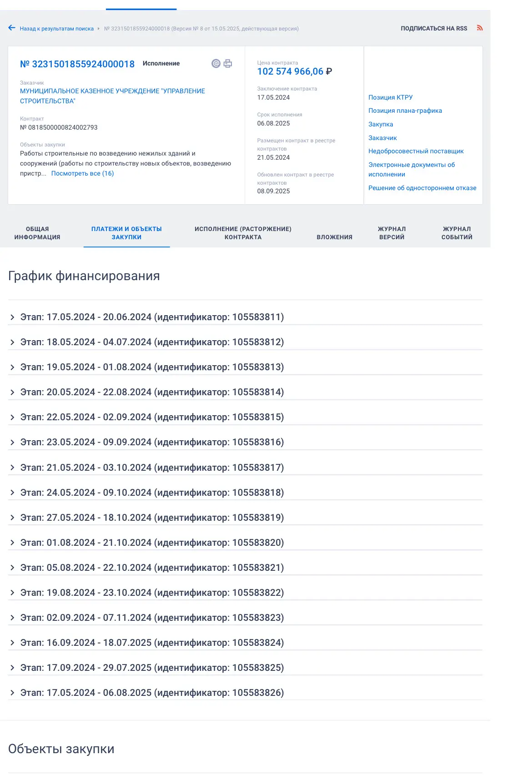Image resolution: width=532 pixels, height=780 pixels.
Task: Click the email icon next to Исполнение
Action: click(x=216, y=64)
